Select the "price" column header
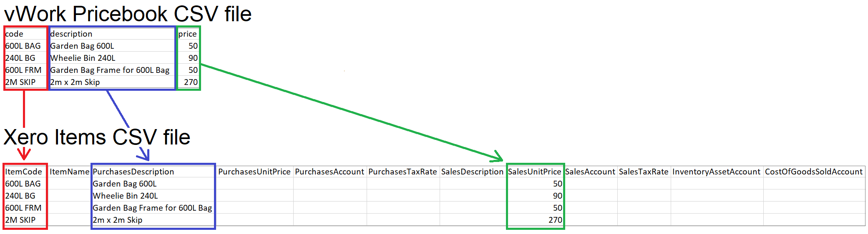This screenshot has height=234, width=868. [x=187, y=34]
